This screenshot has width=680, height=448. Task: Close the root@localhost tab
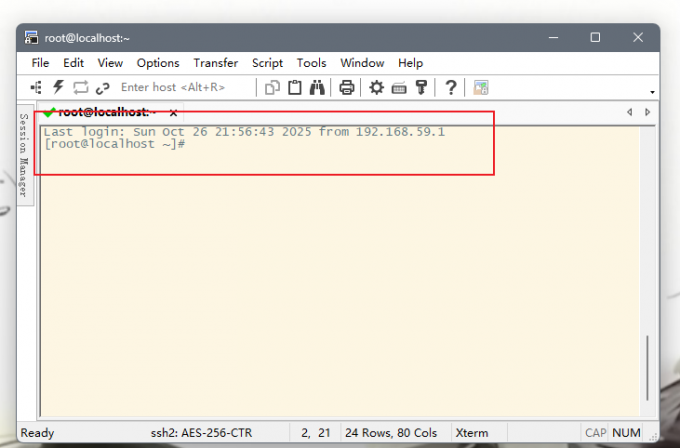[x=173, y=113]
